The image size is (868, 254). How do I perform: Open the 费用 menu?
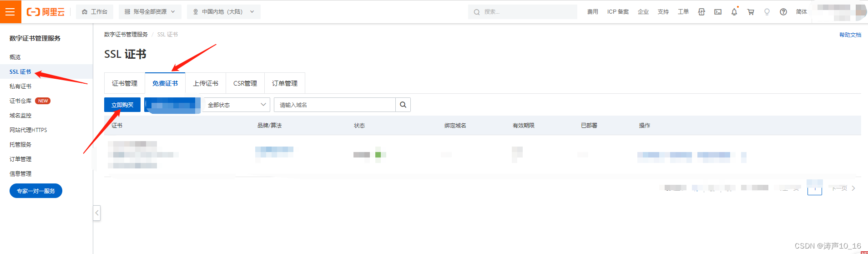pyautogui.click(x=592, y=12)
